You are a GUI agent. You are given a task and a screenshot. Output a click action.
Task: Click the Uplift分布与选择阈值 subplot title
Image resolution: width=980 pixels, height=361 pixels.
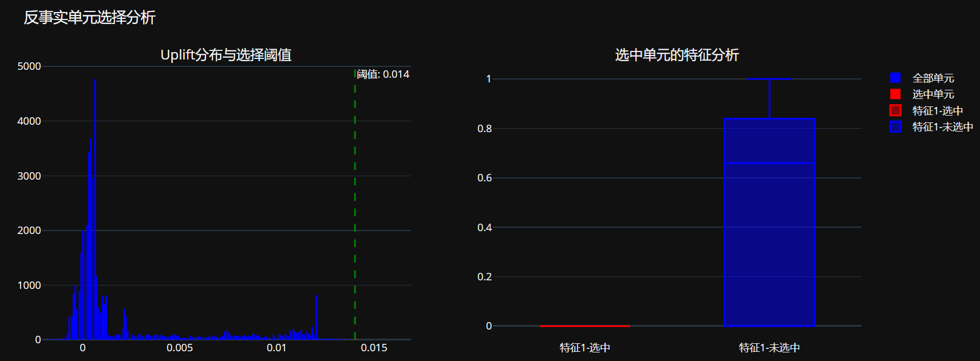pos(226,55)
